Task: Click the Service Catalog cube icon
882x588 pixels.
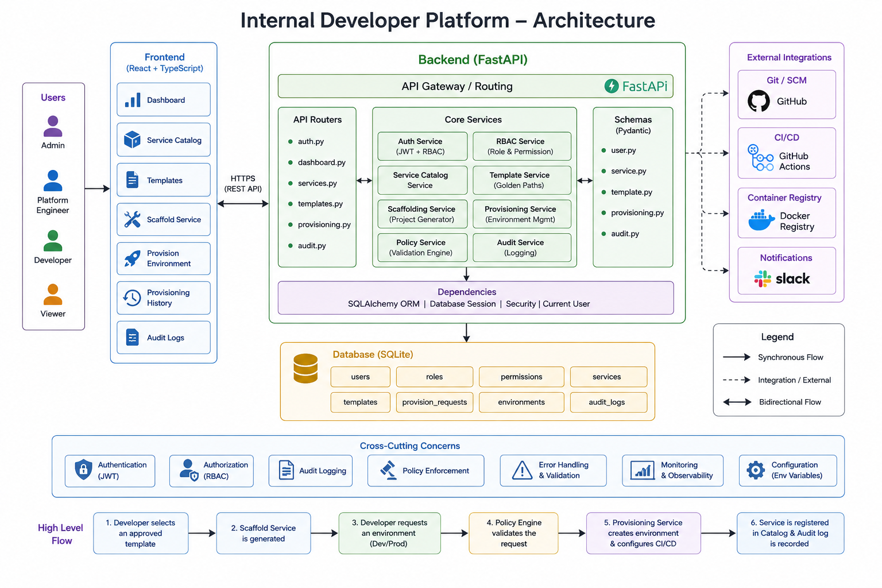Action: pyautogui.click(x=132, y=140)
